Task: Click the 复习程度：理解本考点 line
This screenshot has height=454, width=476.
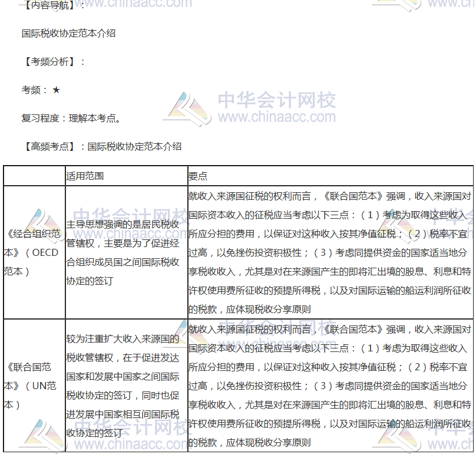Action: coord(71,119)
